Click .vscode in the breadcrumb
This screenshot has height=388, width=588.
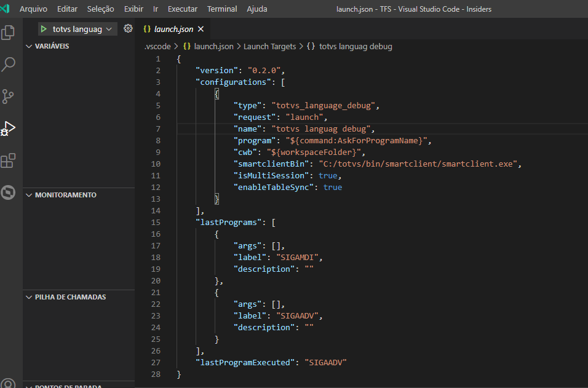pos(157,47)
